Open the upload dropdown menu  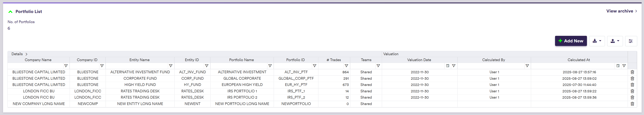pyautogui.click(x=615, y=41)
